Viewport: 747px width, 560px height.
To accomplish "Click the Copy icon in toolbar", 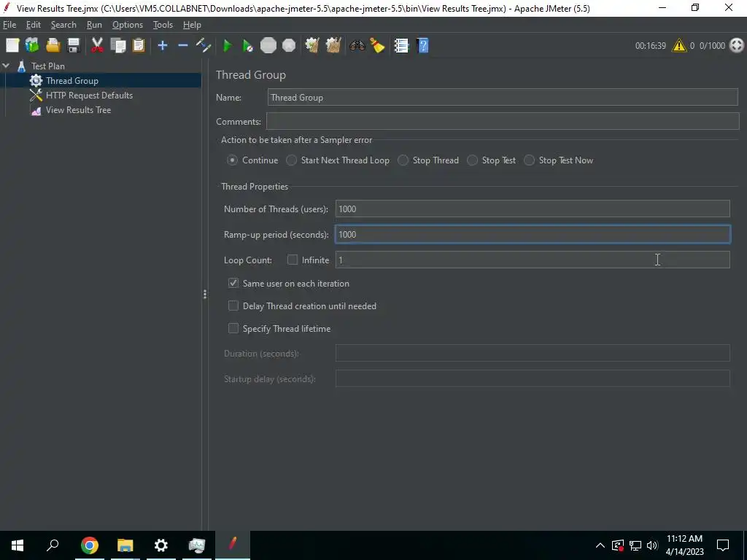I will [117, 46].
